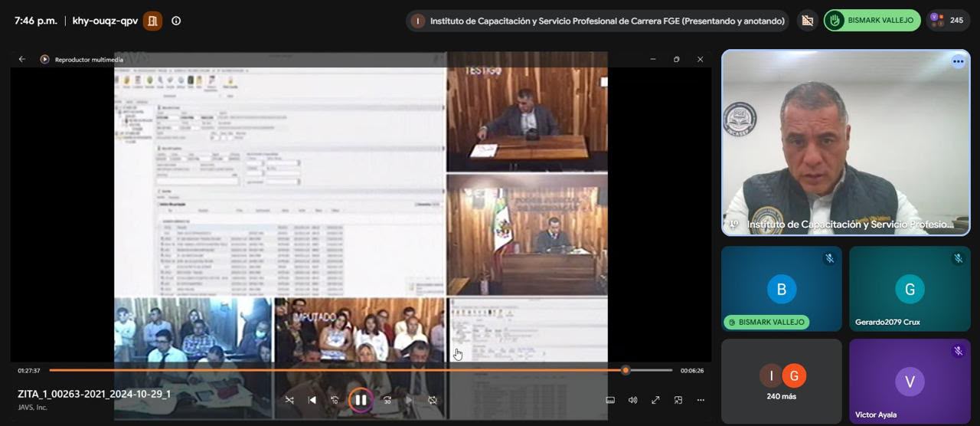Pause the video with the center pause button
This screenshot has height=426, width=980.
[361, 400]
